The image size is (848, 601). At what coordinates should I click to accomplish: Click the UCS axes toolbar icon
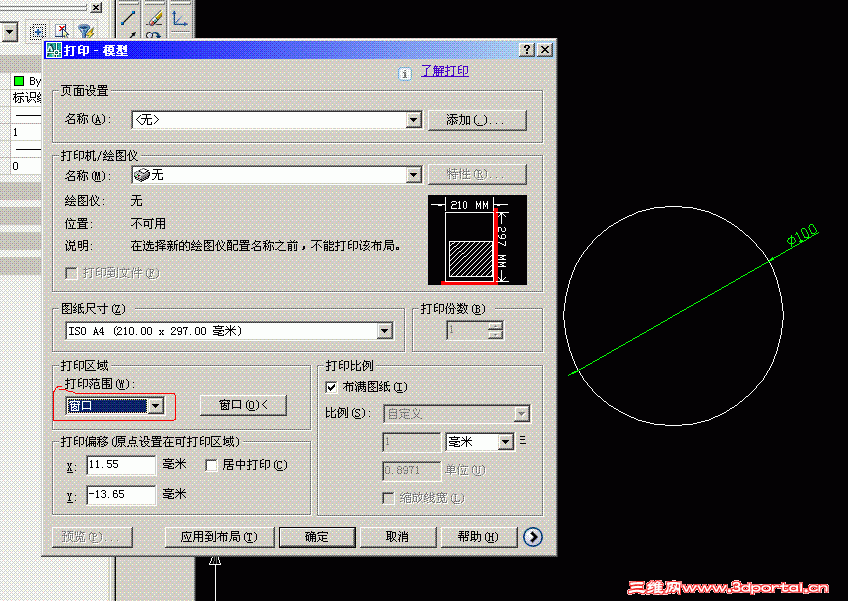coord(178,18)
